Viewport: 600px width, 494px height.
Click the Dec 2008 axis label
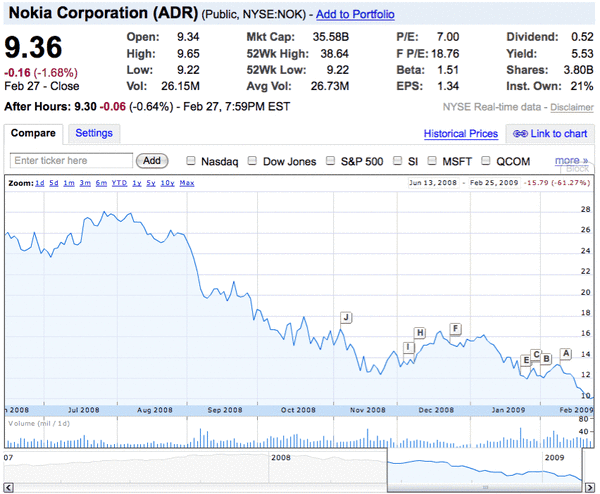click(436, 410)
